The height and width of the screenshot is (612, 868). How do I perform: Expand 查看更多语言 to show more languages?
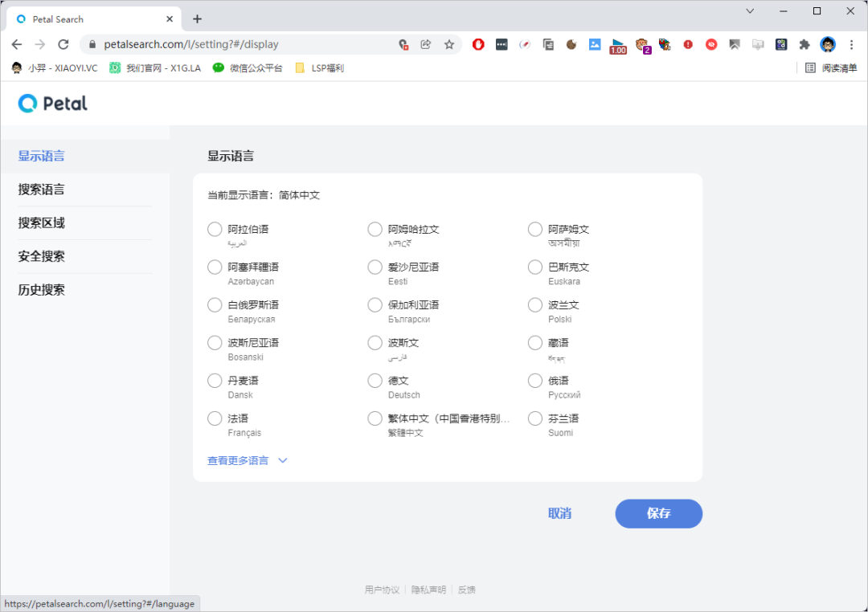[x=247, y=460]
